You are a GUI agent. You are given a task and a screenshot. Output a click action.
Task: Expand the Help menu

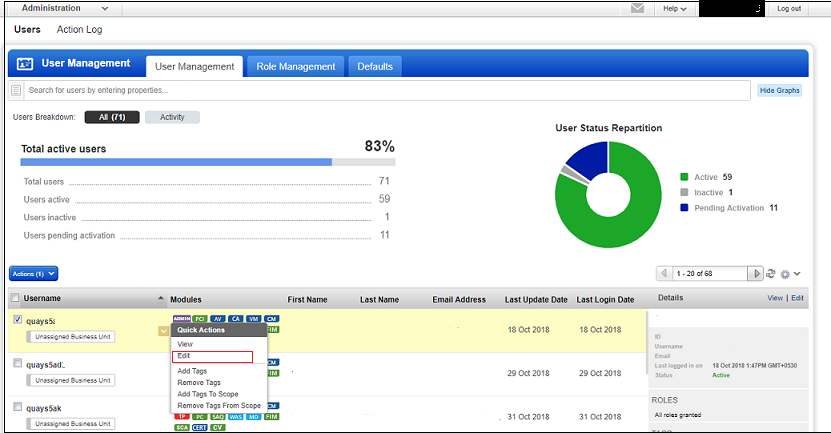click(674, 8)
